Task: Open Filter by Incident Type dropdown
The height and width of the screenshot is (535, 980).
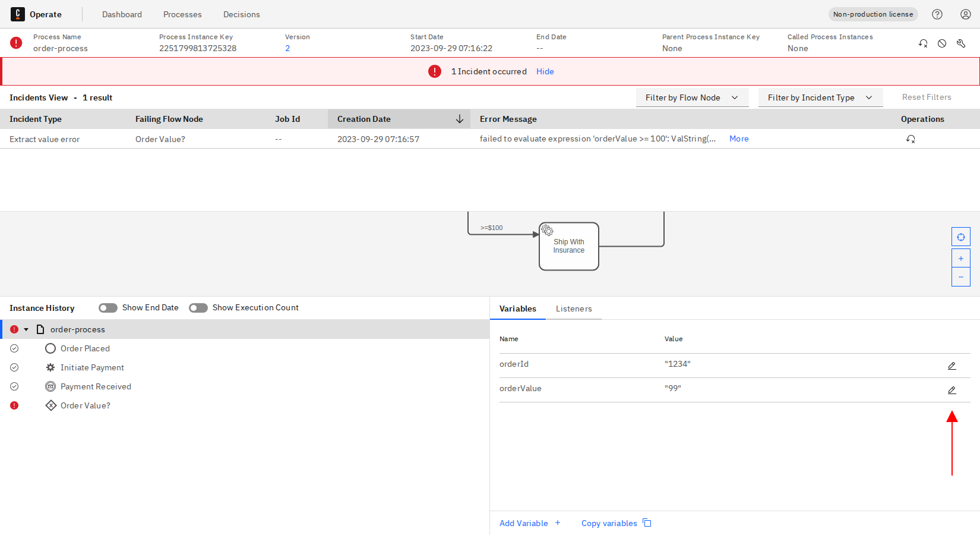Action: pyautogui.click(x=820, y=97)
